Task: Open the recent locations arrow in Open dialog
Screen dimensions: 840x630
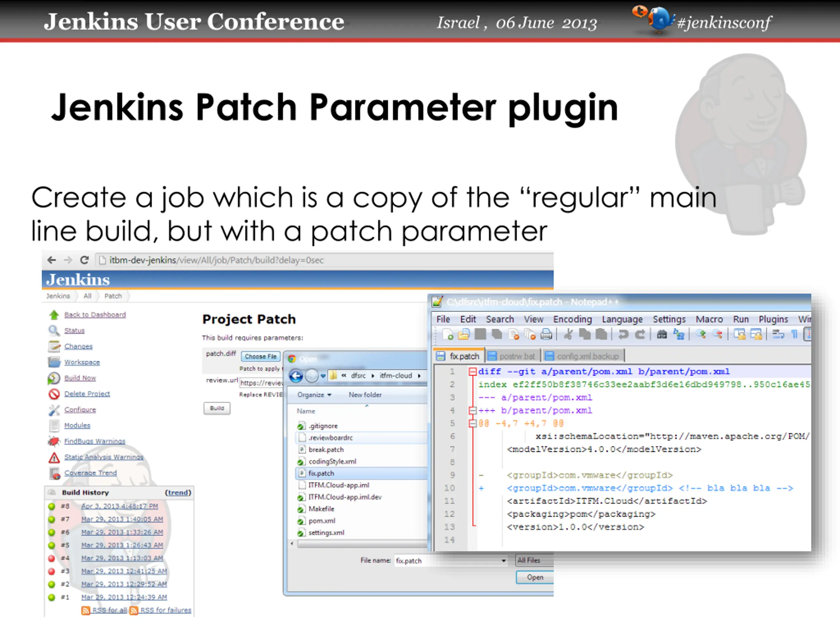Action: (323, 376)
